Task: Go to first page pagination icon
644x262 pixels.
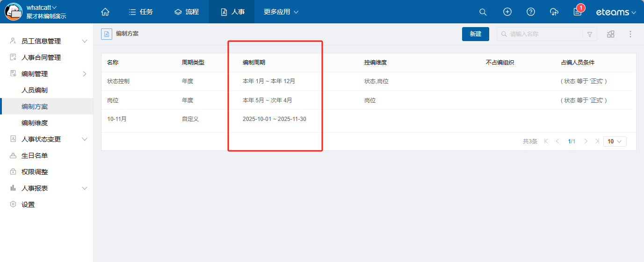Action: click(546, 141)
